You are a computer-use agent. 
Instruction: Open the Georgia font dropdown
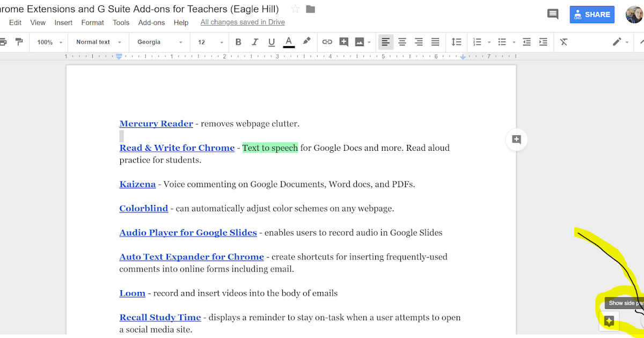tap(160, 42)
